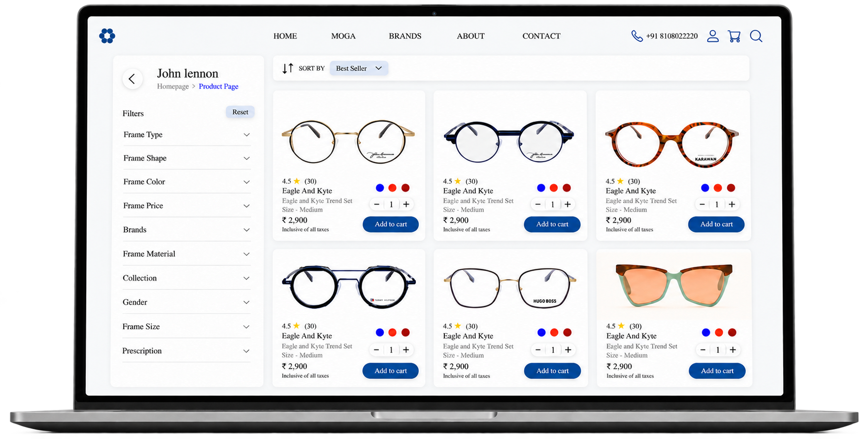Expand the Frame Price filter
Image resolution: width=868 pixels, height=439 pixels.
pyautogui.click(x=187, y=206)
